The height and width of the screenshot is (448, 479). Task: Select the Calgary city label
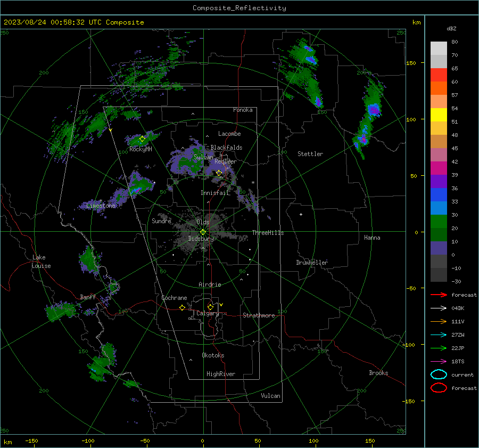point(208,313)
